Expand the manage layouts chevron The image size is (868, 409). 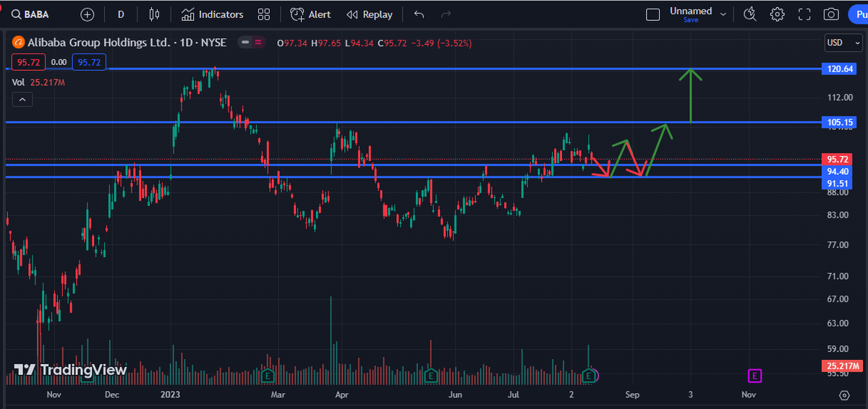coord(723,14)
